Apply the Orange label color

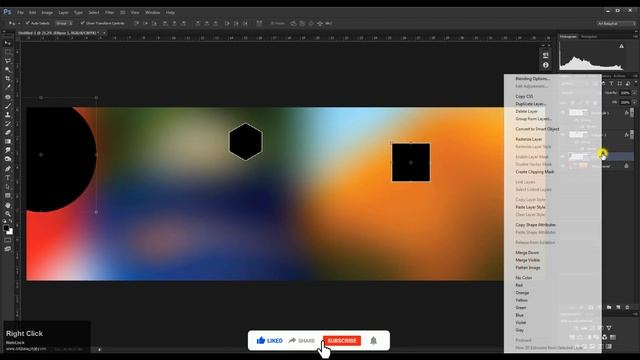(x=522, y=293)
